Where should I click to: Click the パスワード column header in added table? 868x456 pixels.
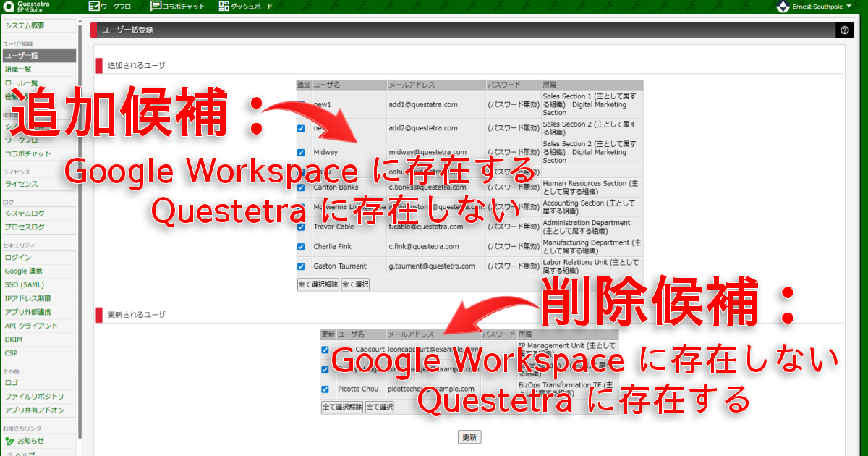[514, 85]
